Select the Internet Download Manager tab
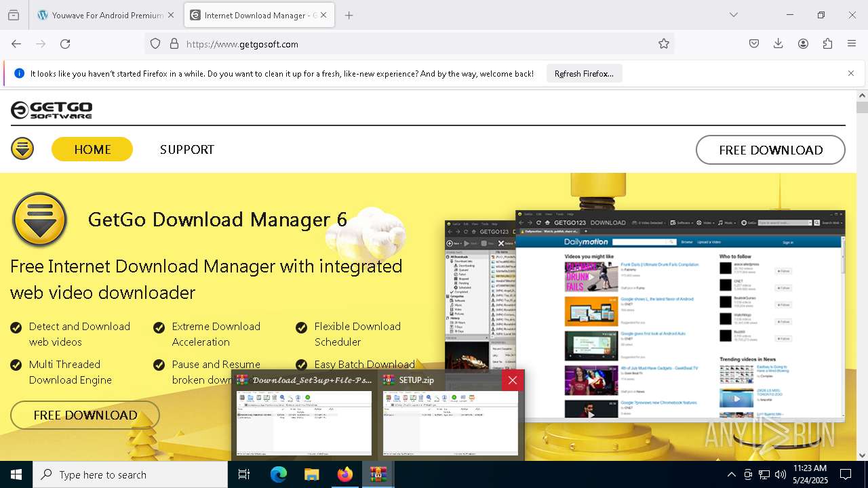This screenshot has width=868, height=488. [x=259, y=15]
